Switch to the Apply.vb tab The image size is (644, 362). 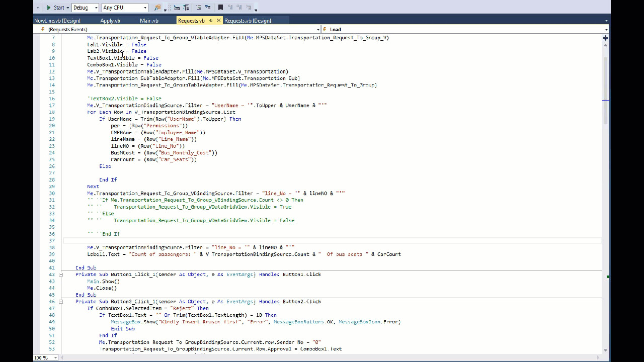tap(110, 21)
